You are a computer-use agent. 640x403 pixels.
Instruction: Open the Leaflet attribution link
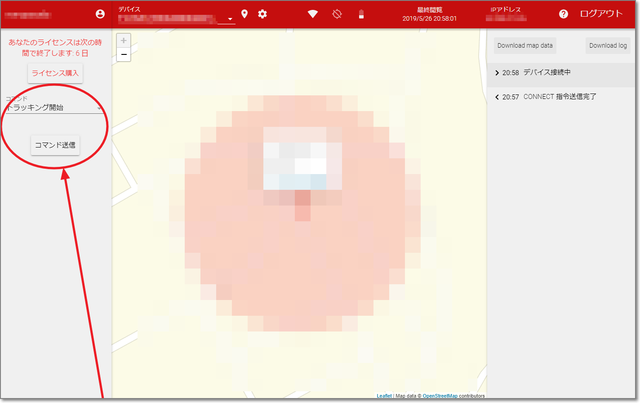[x=384, y=396]
